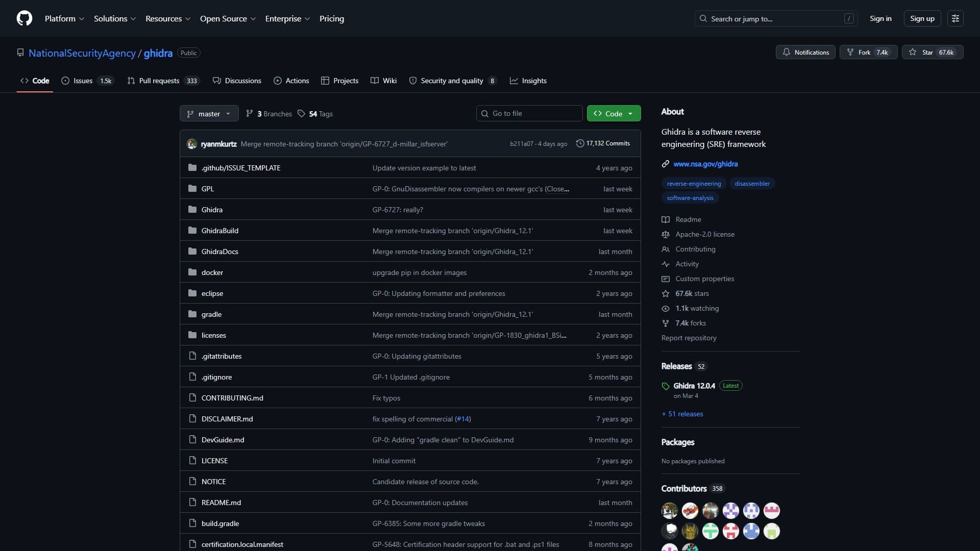
Task: Open the appearance settings icon beside Sign up
Action: point(955,18)
